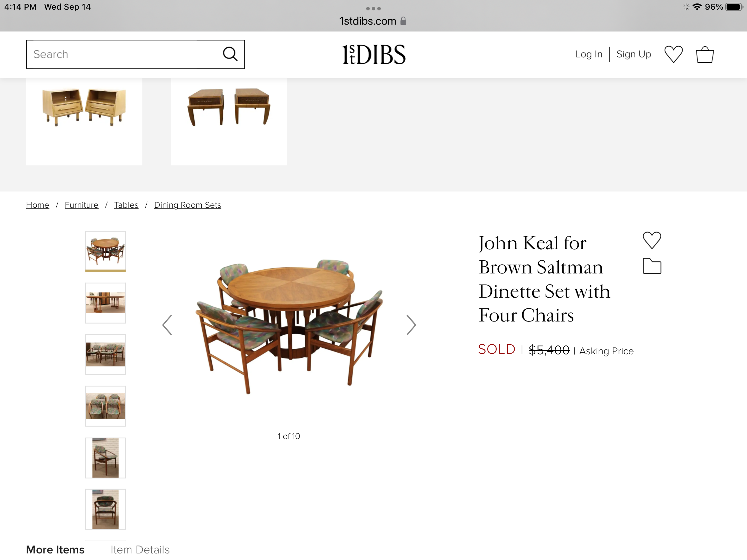Open the shopping bag cart
The height and width of the screenshot is (560, 747).
point(705,55)
